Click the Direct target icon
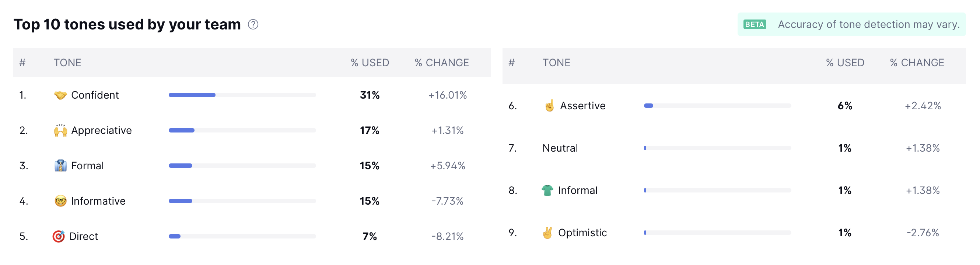The width and height of the screenshot is (980, 265). click(x=58, y=237)
